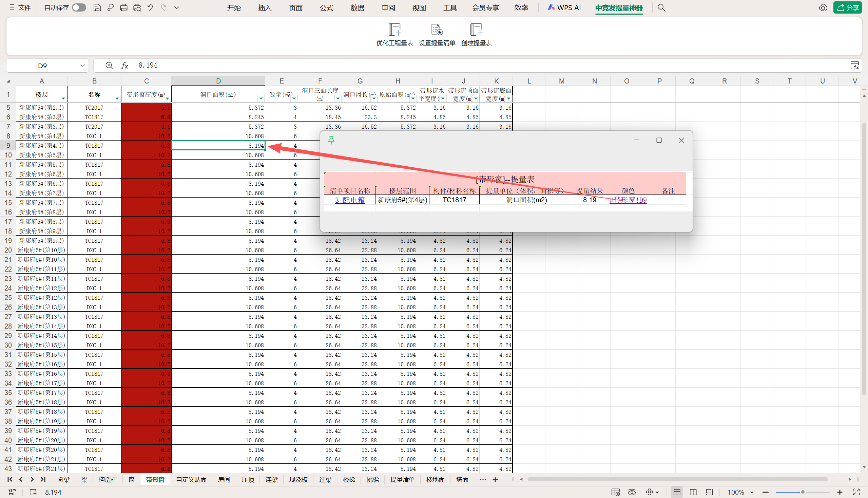Click the 分享 share button

click(847, 7)
